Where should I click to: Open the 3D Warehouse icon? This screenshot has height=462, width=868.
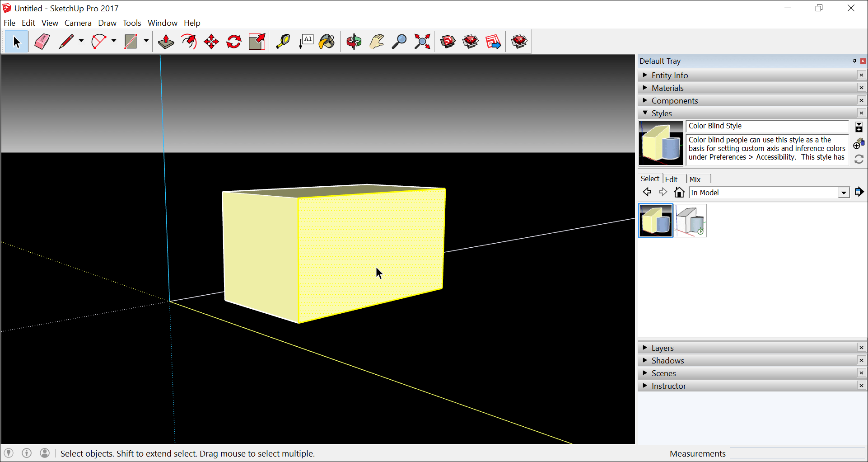pyautogui.click(x=448, y=42)
